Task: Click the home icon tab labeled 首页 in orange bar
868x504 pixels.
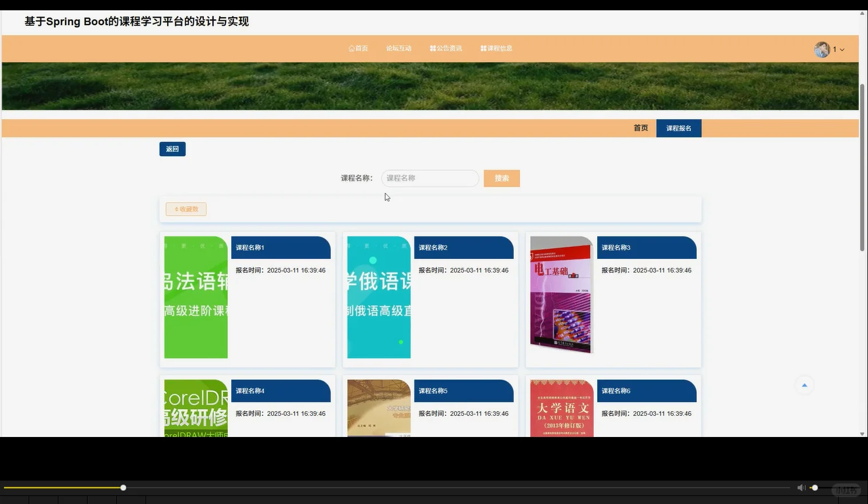Action: [x=640, y=128]
